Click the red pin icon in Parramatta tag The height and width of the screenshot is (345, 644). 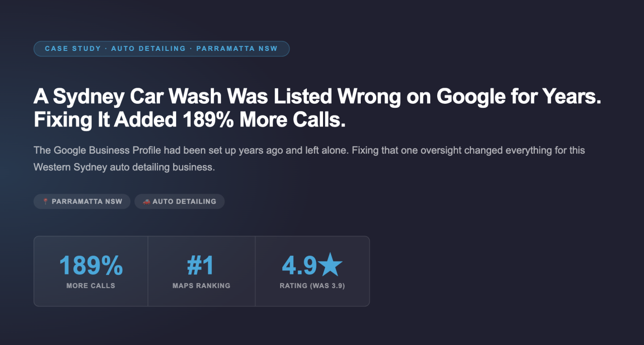click(45, 201)
